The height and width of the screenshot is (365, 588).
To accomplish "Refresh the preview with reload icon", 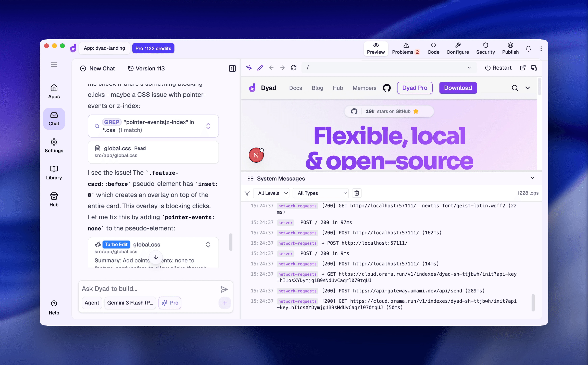I will (x=293, y=68).
